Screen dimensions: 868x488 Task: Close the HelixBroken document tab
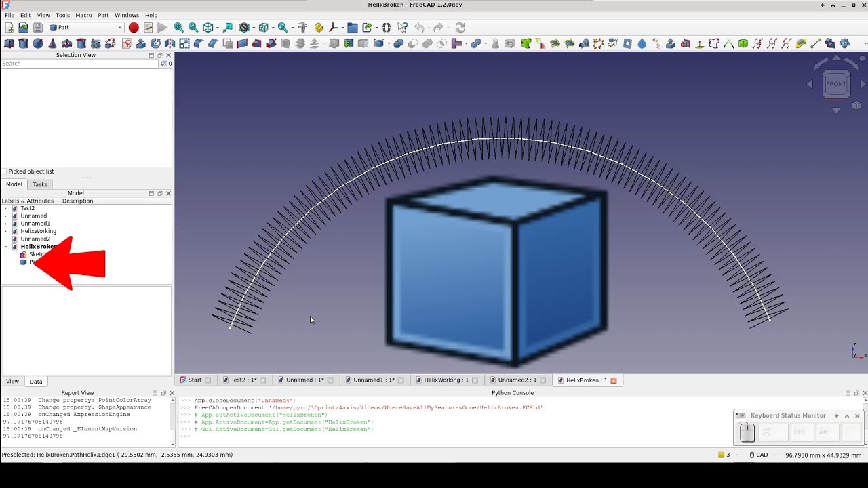614,380
